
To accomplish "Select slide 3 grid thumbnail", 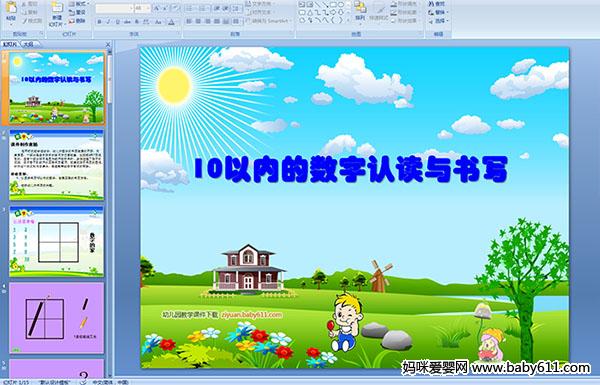I will tap(56, 241).
